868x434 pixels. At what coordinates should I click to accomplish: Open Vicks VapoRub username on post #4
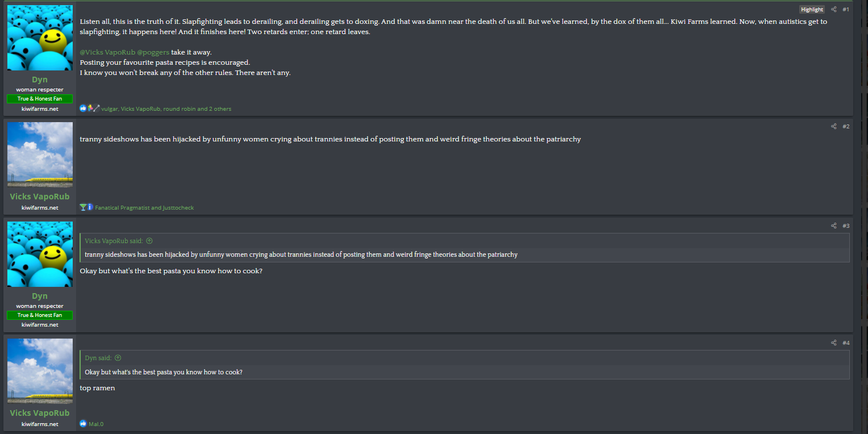[40, 413]
